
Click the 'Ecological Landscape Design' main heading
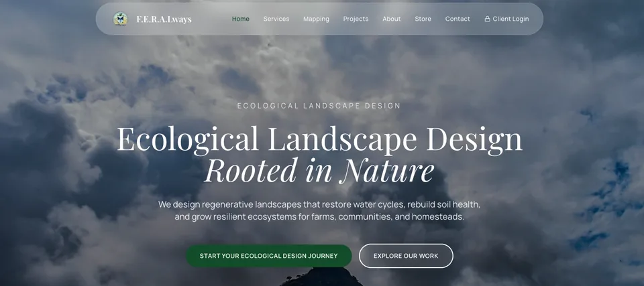319,139
